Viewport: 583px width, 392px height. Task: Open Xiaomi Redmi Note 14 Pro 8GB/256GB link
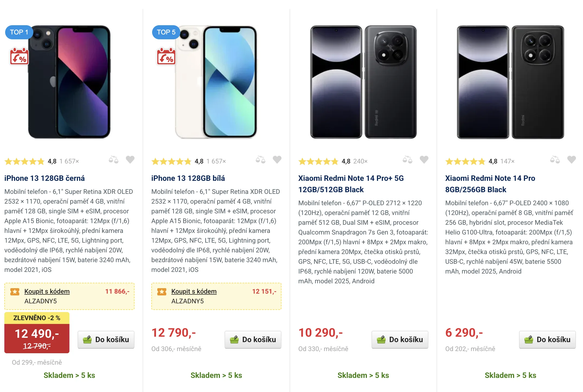point(490,184)
